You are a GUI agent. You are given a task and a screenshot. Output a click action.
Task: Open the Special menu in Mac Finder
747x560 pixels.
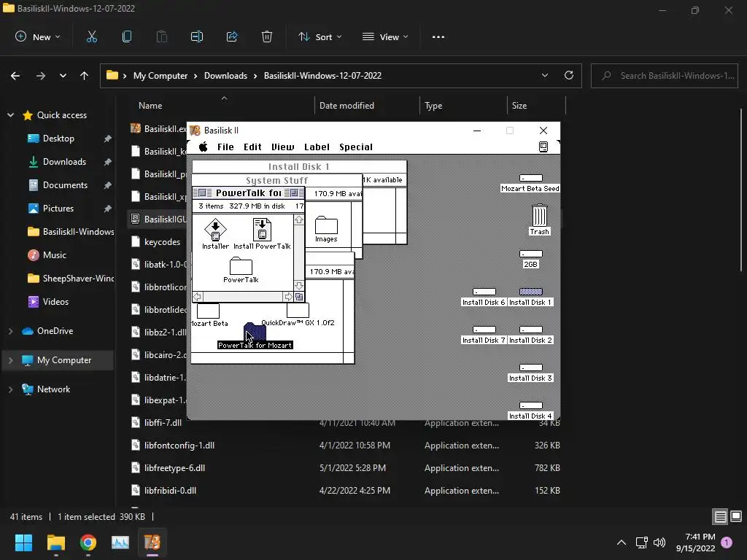point(356,147)
